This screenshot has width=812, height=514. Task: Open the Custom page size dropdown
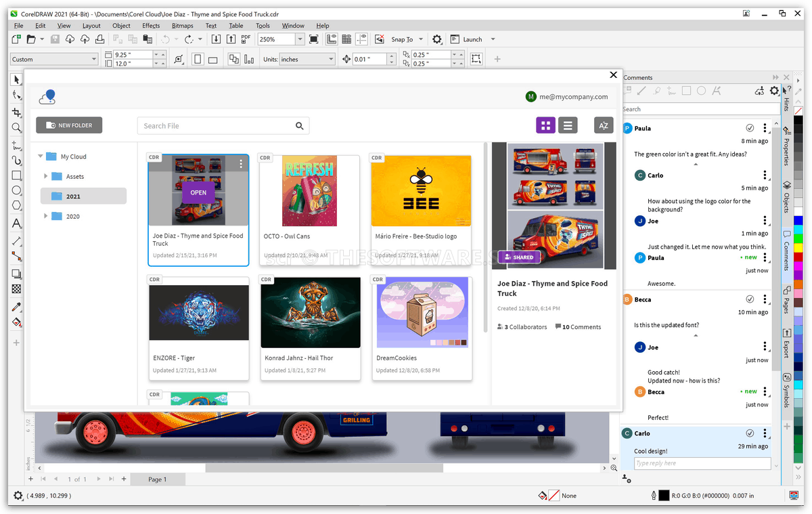point(93,60)
